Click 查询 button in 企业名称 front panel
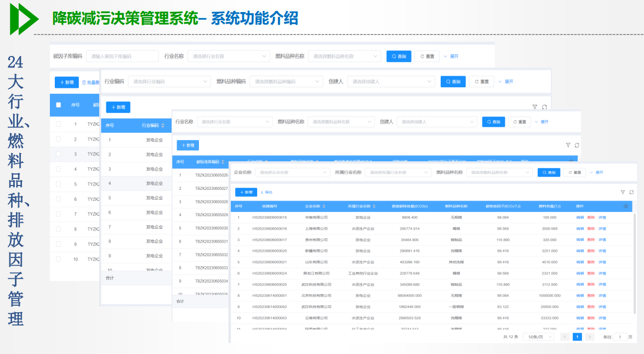Viewport: 644px width, 354px height. [x=549, y=172]
